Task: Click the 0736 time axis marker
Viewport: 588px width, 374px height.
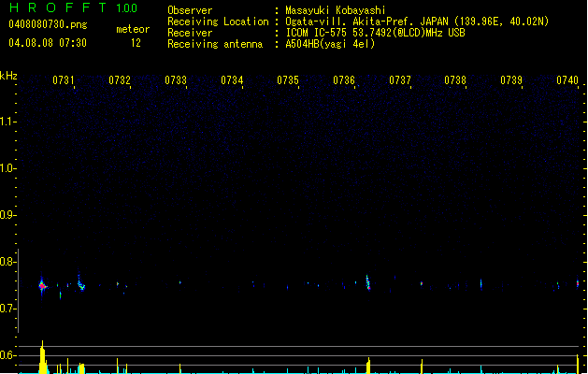Action: [344, 80]
